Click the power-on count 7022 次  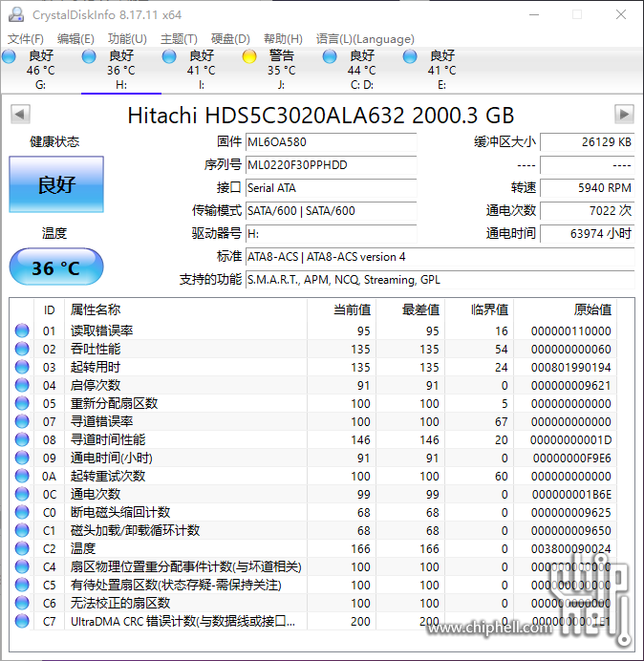[x=588, y=210]
